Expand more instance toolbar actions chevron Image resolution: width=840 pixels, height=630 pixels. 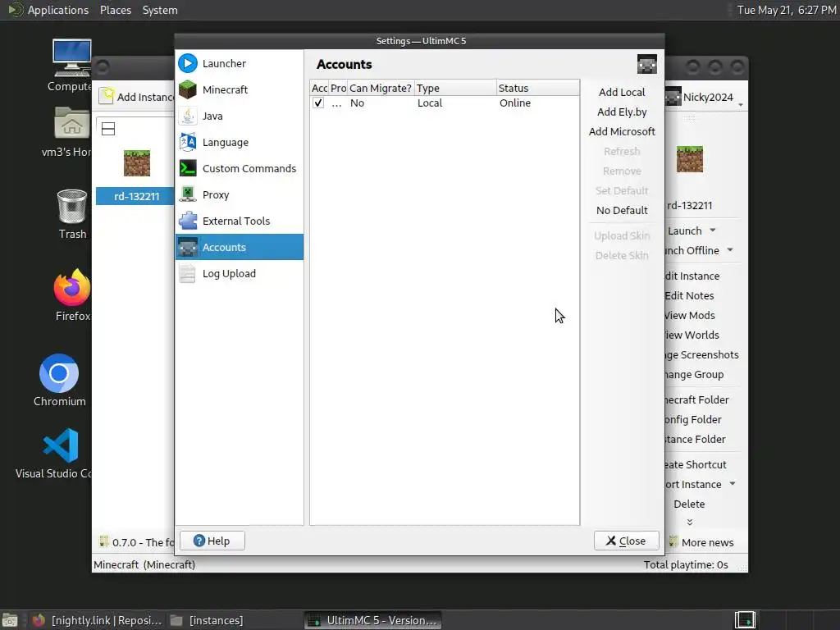[689, 522]
